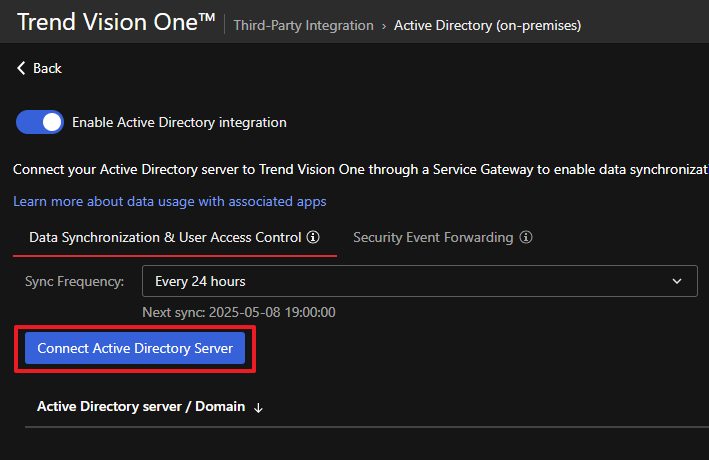Open 'Learn more about data usage' link
This screenshot has height=460, width=709.
click(x=169, y=202)
